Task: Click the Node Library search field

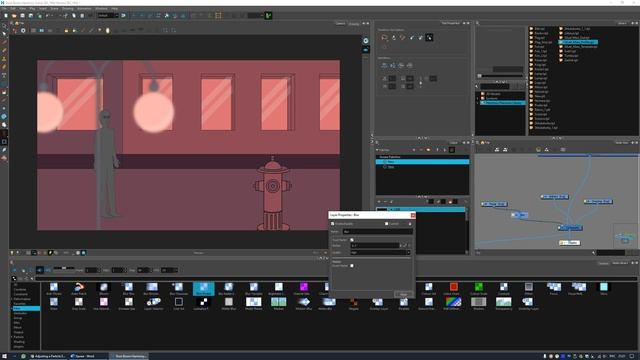Action: pos(335,278)
